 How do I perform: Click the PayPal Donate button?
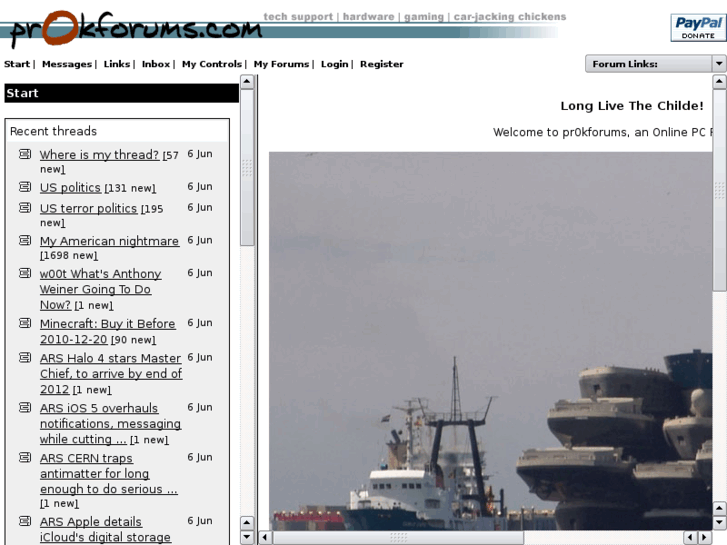tap(698, 27)
